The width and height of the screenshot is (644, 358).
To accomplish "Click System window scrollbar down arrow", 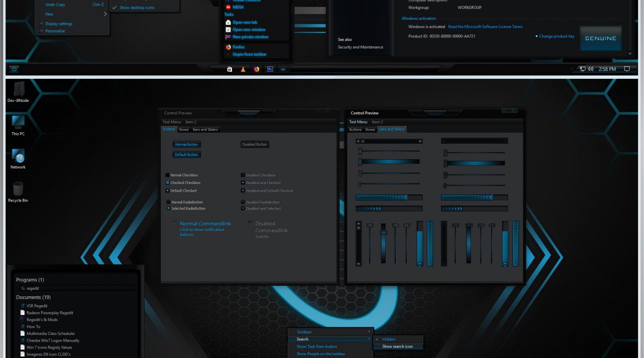I will (x=630, y=53).
